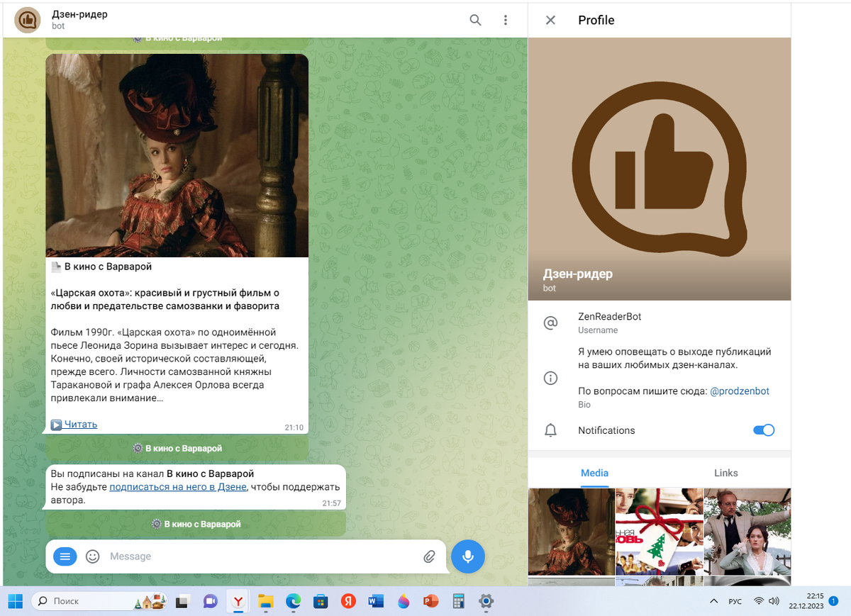
Task: Open Task View on the taskbar
Action: tap(183, 601)
